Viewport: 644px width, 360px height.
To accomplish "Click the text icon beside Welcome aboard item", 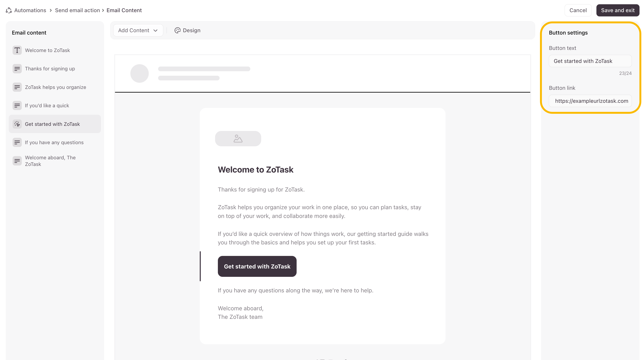I will (x=17, y=161).
